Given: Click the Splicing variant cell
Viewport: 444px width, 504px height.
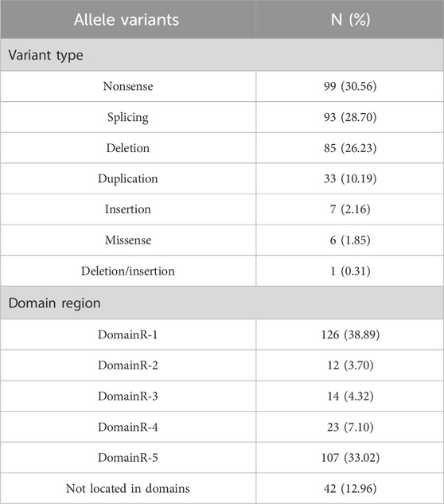Looking at the screenshot, I should [x=128, y=117].
